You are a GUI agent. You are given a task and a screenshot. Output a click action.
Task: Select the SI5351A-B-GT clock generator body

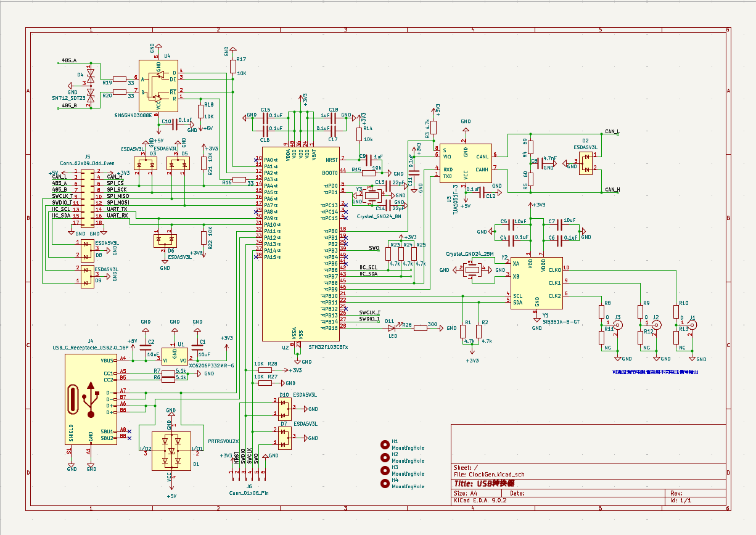pos(535,282)
